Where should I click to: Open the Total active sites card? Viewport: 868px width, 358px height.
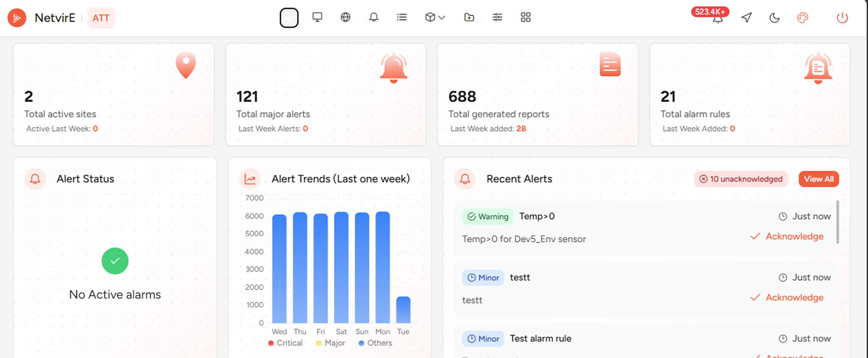[x=114, y=94]
